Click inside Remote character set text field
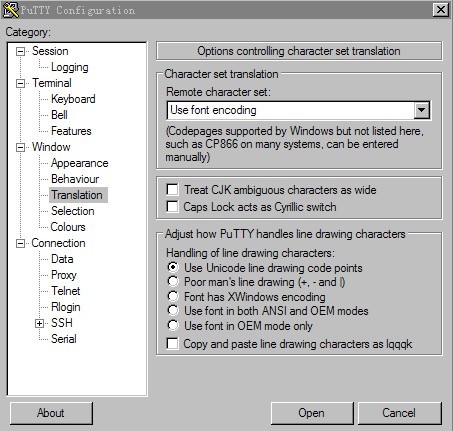 (290, 110)
